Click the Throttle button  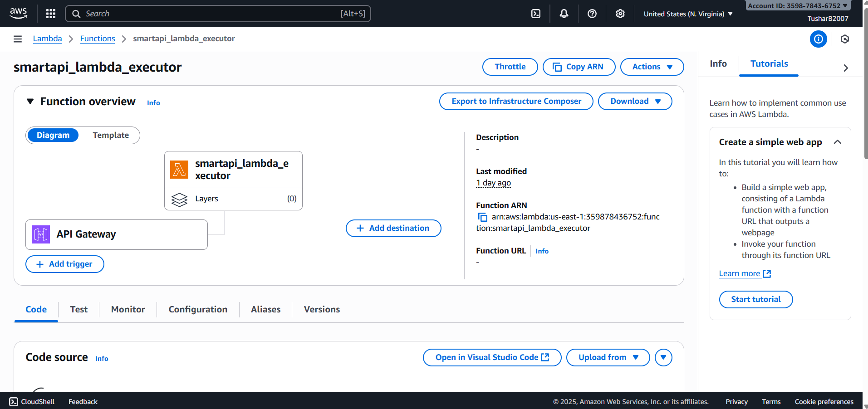click(510, 67)
